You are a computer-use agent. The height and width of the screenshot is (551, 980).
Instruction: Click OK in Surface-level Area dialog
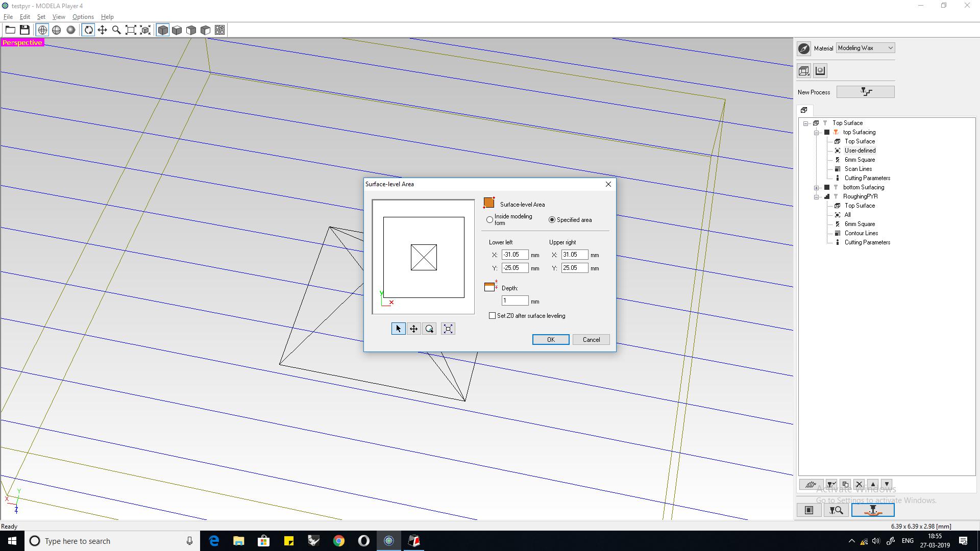[x=550, y=340]
